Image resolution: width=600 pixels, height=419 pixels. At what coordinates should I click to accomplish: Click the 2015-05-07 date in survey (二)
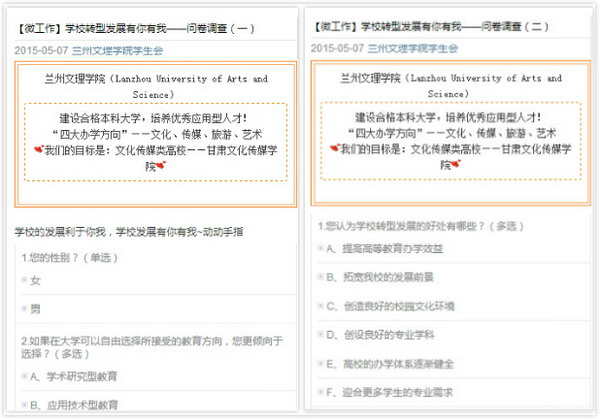pos(335,48)
